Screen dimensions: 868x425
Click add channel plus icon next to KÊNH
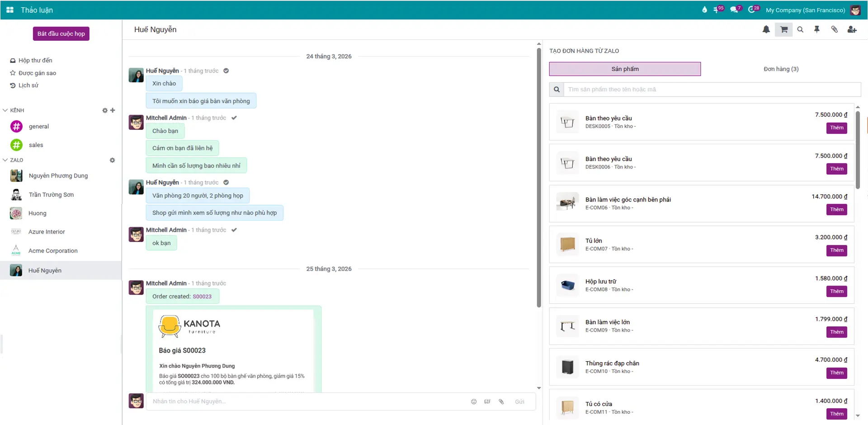click(113, 110)
